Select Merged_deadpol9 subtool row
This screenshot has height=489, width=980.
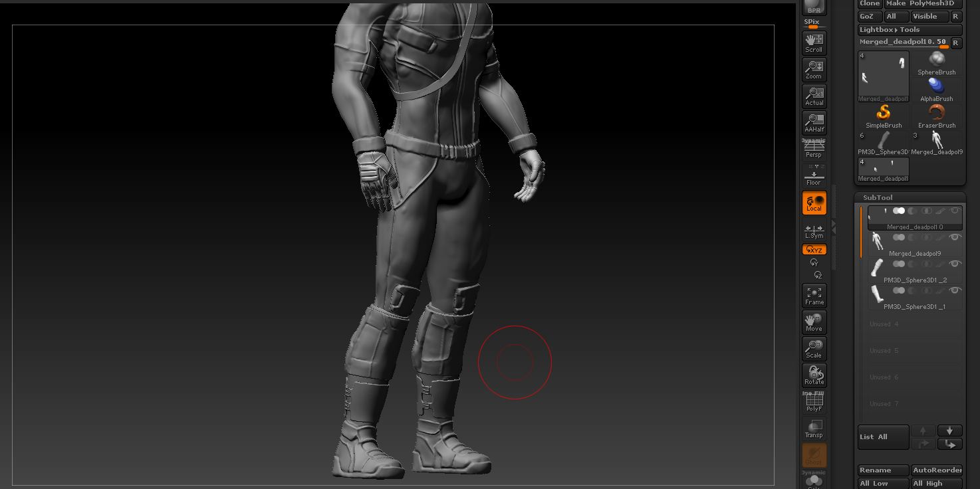[x=915, y=244]
